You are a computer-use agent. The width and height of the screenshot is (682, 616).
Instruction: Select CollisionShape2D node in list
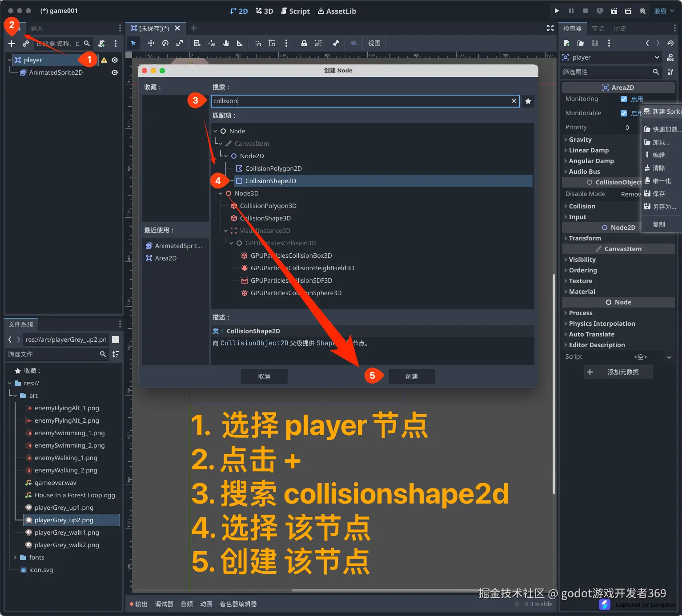383,181
